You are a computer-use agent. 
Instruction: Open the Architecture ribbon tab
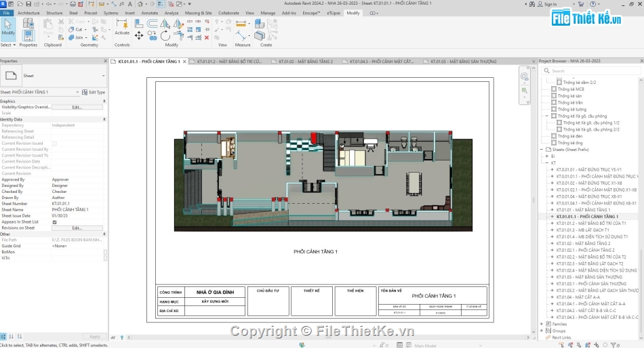(x=28, y=13)
